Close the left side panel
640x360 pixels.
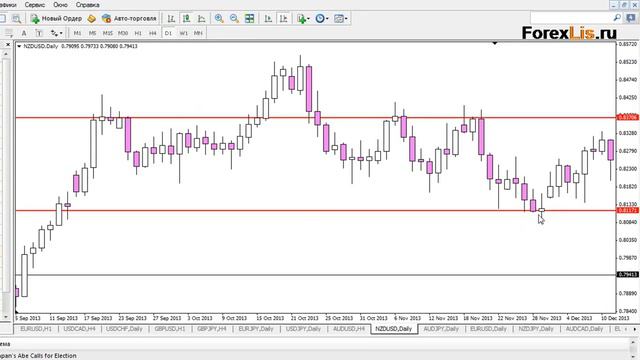click(x=8, y=44)
